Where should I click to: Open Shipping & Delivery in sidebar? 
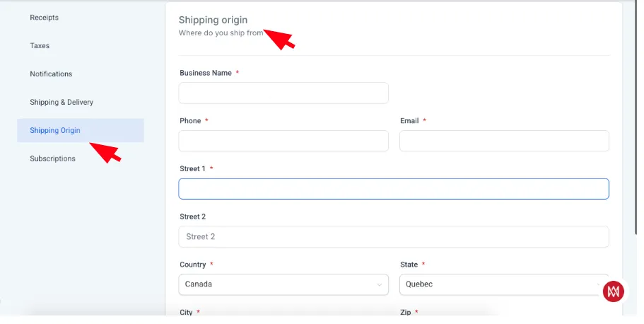point(62,102)
